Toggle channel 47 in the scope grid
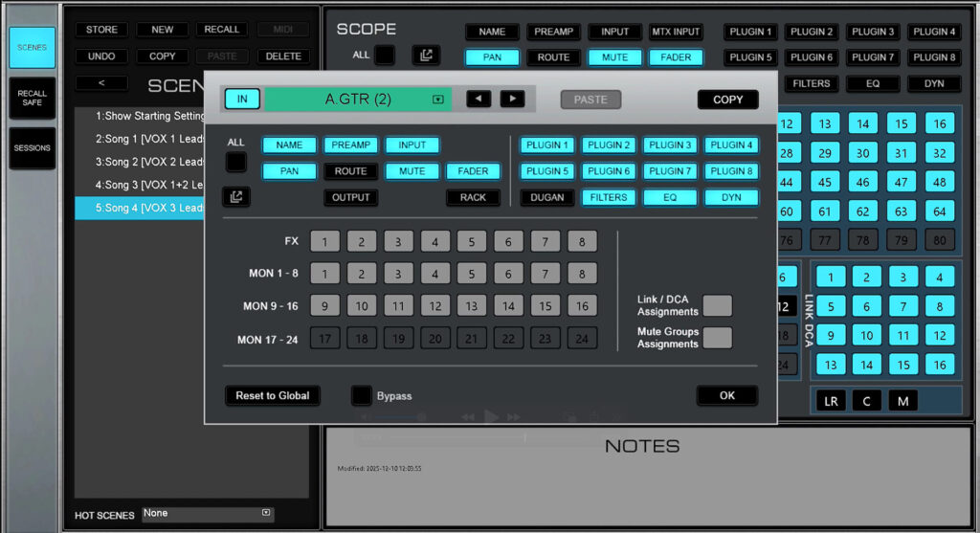This screenshot has height=533, width=980. pos(901,183)
